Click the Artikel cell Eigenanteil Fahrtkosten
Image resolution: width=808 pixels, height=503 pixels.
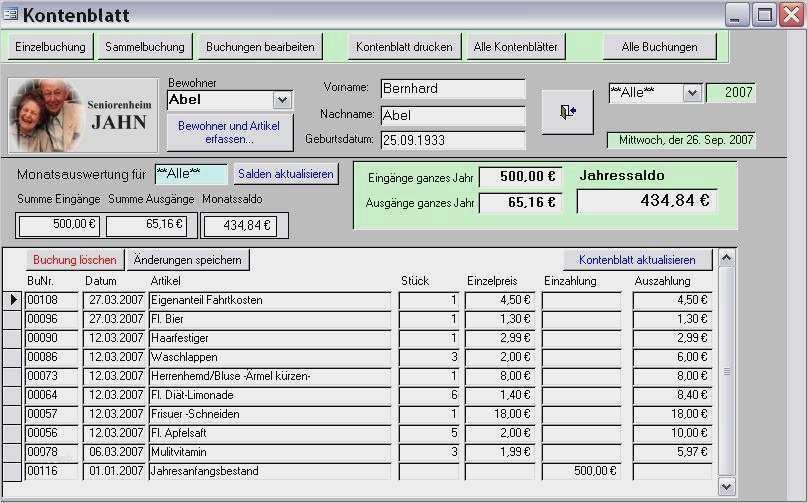point(270,300)
